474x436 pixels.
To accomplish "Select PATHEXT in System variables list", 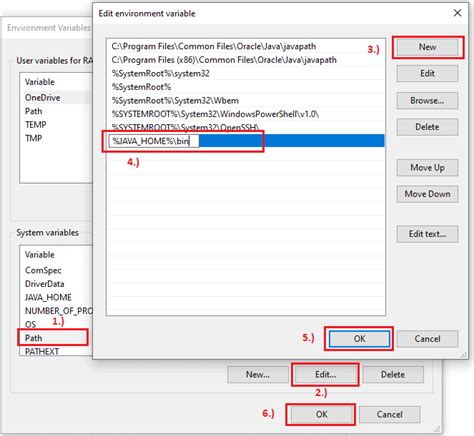I will [56, 351].
